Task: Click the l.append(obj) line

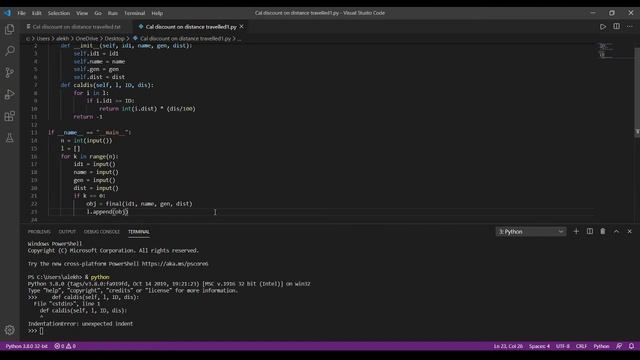Action: pos(107,211)
